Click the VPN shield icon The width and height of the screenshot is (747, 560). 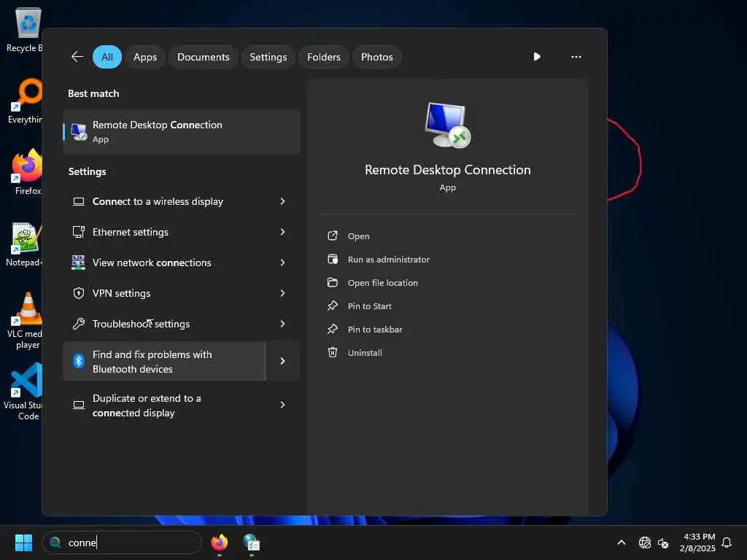79,293
